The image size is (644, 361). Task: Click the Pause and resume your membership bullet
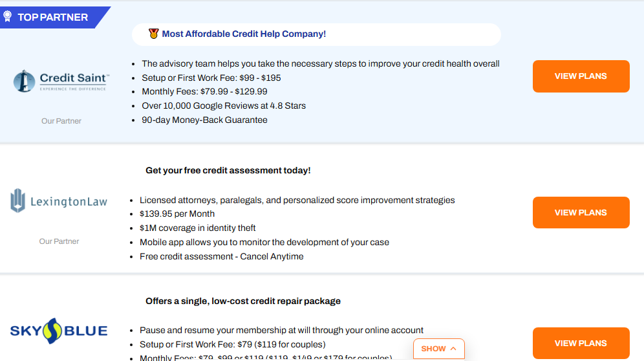(281, 330)
